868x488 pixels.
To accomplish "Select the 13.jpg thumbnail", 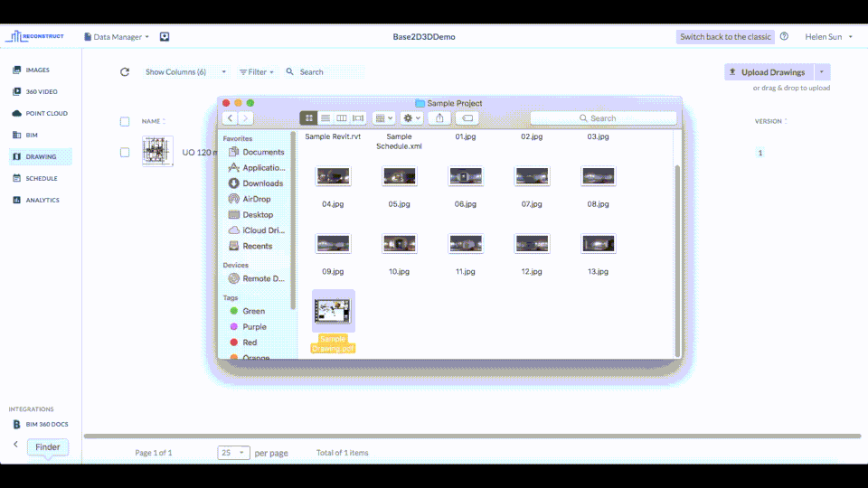I will point(598,243).
